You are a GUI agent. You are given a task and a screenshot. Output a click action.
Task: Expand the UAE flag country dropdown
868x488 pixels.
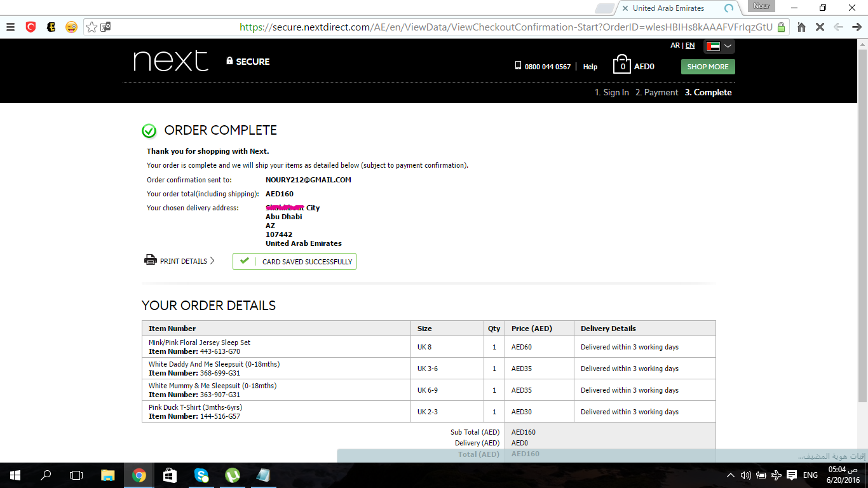pos(719,46)
